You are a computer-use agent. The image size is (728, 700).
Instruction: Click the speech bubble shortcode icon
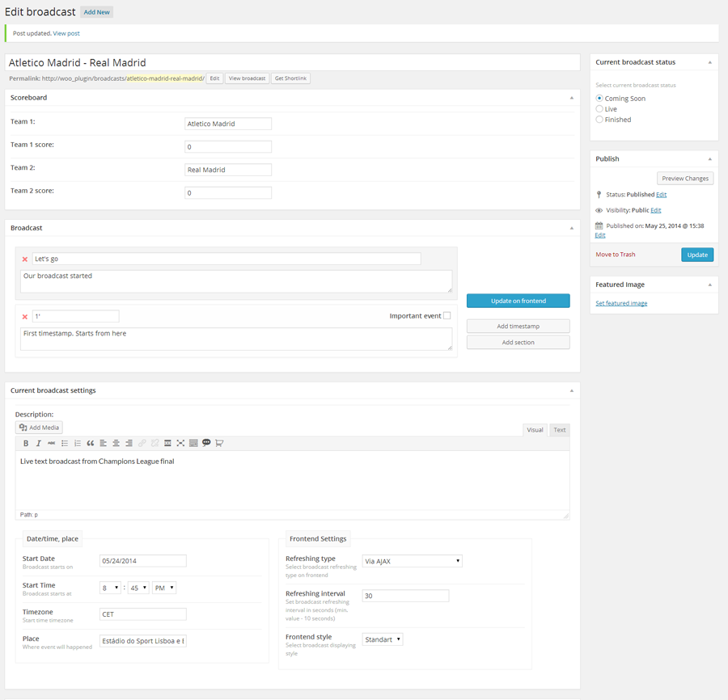tap(206, 442)
